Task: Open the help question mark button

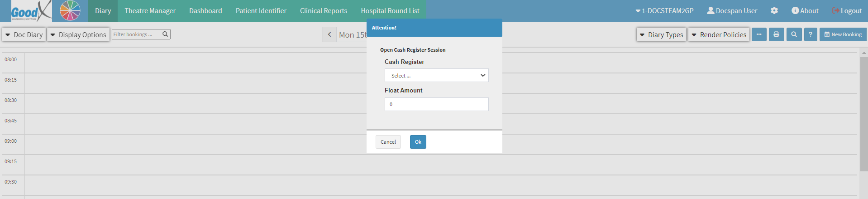Action: coord(811,34)
